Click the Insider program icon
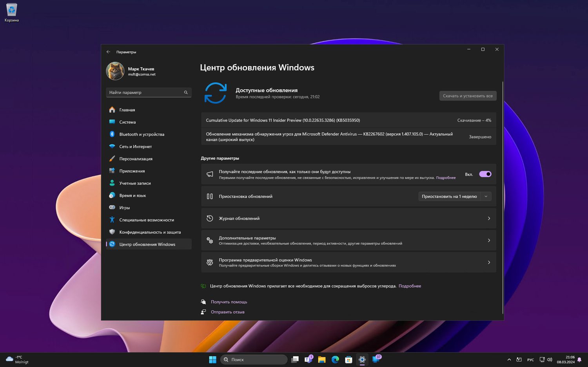 click(210, 262)
